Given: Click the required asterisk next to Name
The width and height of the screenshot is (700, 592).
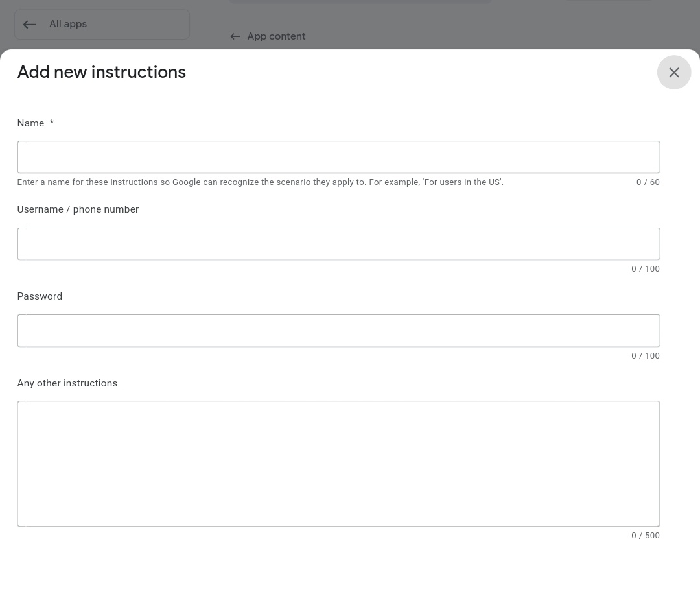Looking at the screenshot, I should point(52,123).
